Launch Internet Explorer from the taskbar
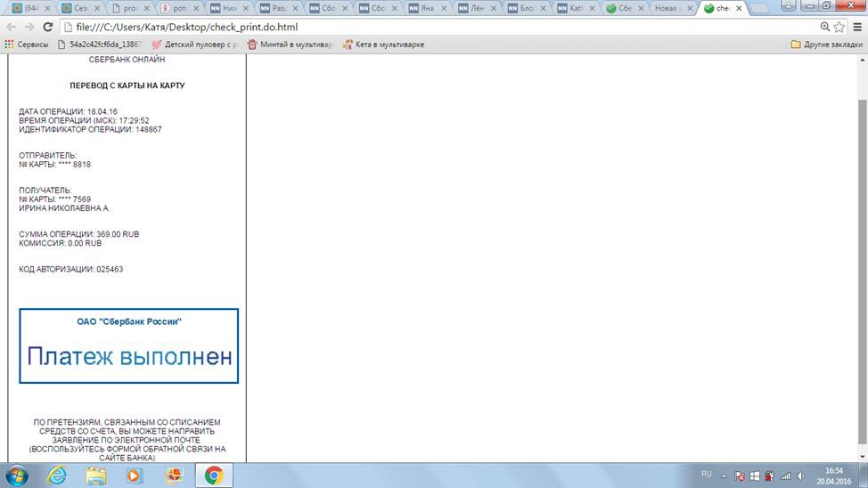The height and width of the screenshot is (488, 868). point(57,476)
